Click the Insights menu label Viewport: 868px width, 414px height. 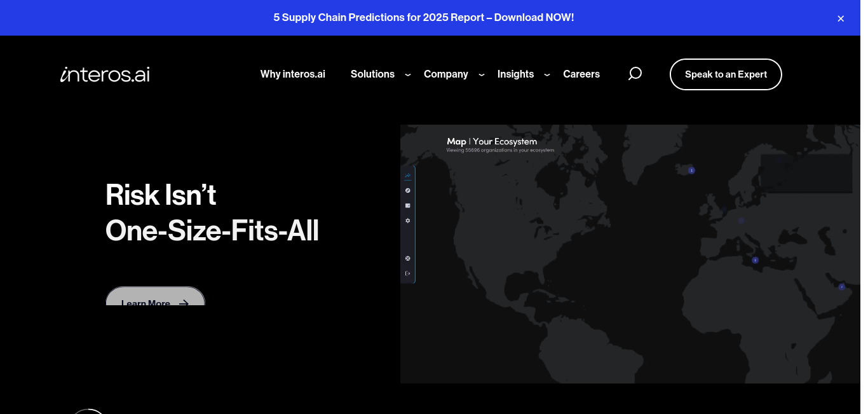coord(515,74)
